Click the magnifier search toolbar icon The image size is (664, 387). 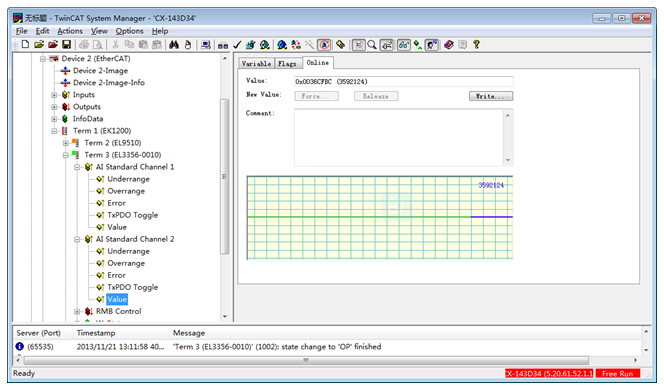coord(372,44)
